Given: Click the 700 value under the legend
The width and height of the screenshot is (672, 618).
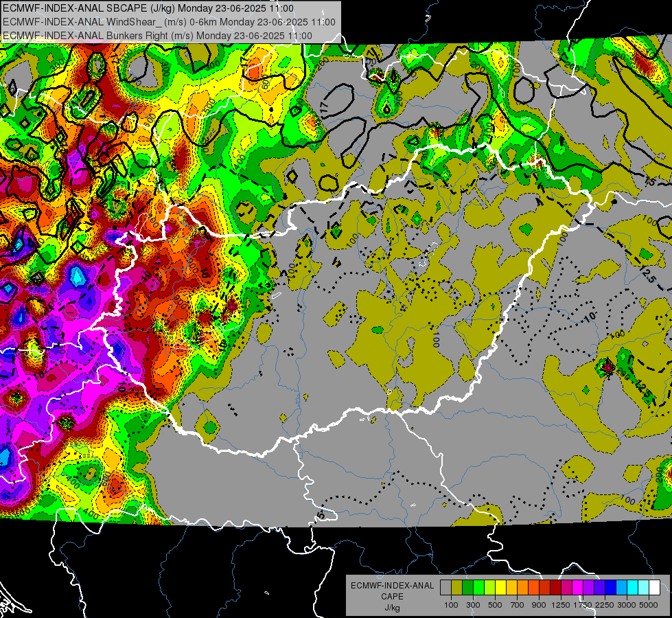Looking at the screenshot, I should tap(518, 605).
